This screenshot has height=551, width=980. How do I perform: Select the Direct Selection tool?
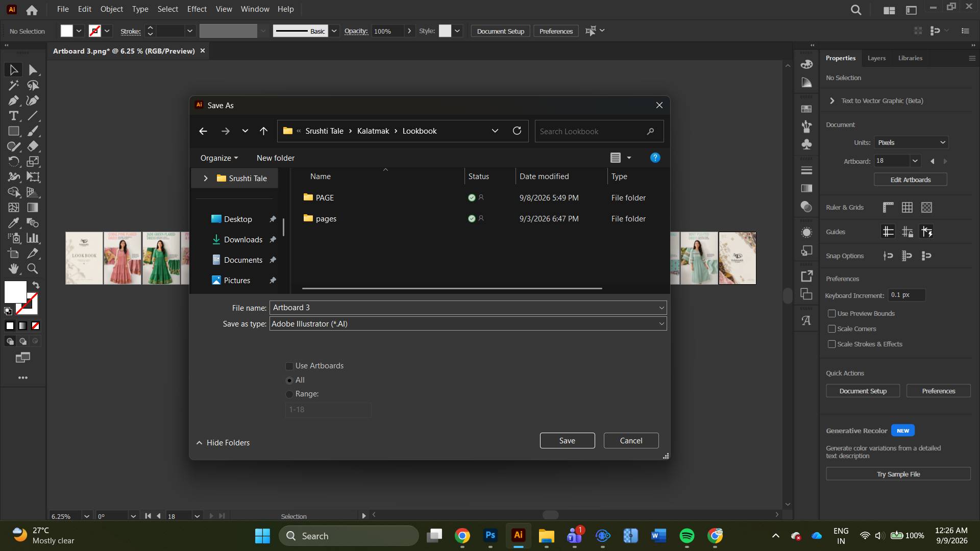(33, 70)
